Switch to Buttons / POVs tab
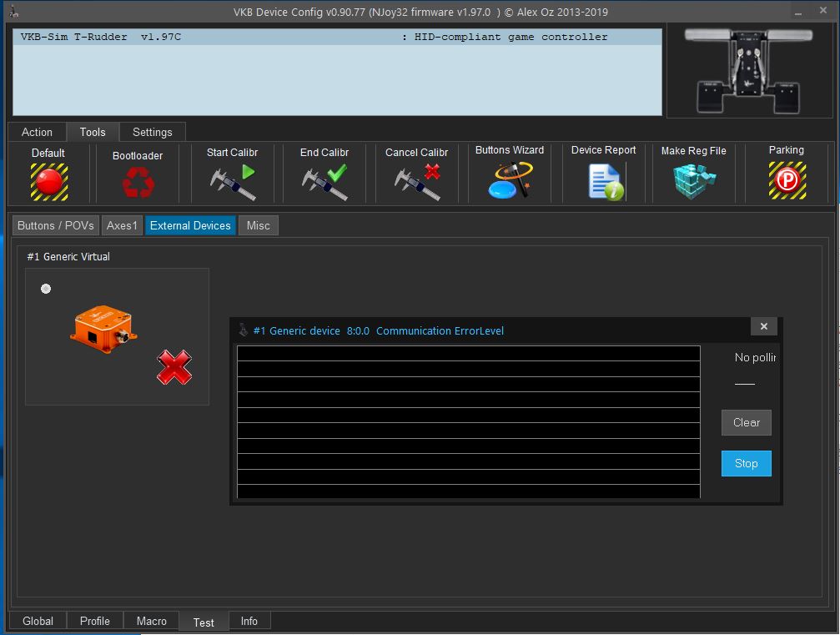Image resolution: width=840 pixels, height=635 pixels. (x=56, y=225)
